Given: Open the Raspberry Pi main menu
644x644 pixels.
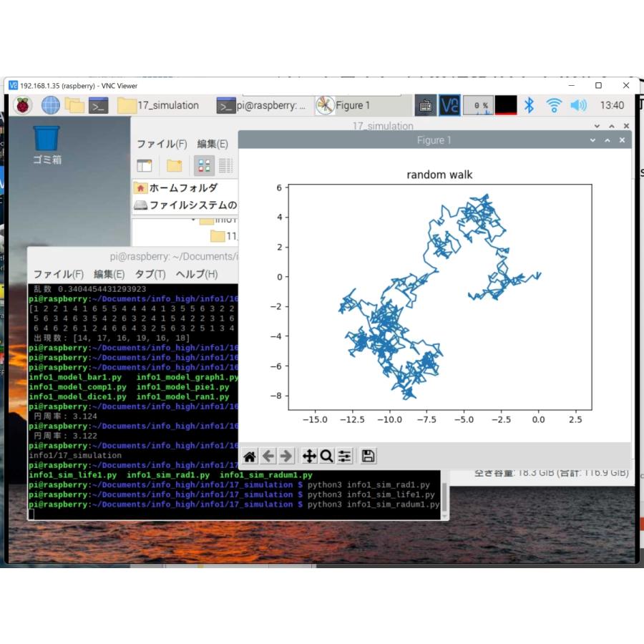Looking at the screenshot, I should coord(23,105).
